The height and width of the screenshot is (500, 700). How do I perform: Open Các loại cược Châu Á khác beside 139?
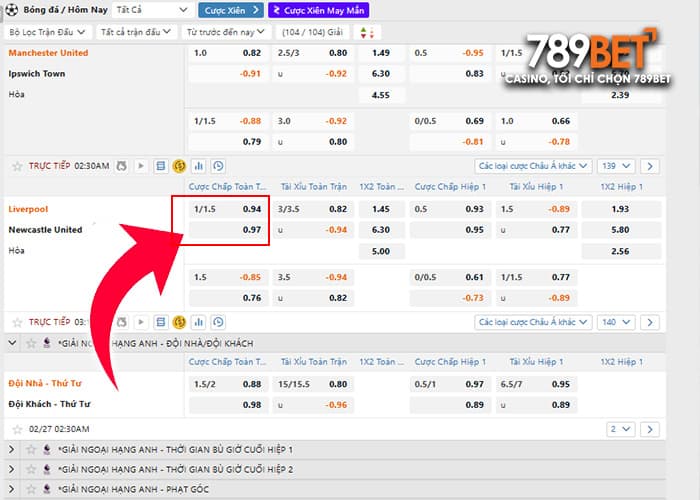(x=533, y=166)
